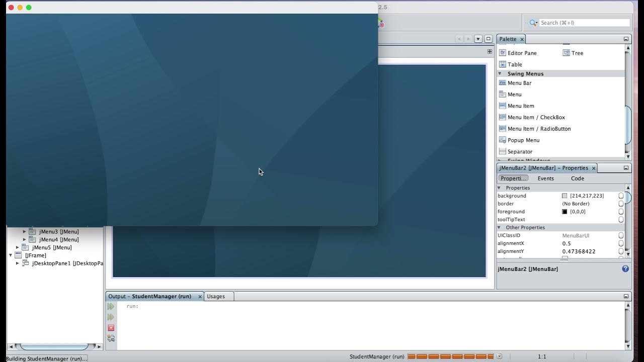The height and width of the screenshot is (362, 644).
Task: Select the Tree palette component
Action: coord(573,53)
